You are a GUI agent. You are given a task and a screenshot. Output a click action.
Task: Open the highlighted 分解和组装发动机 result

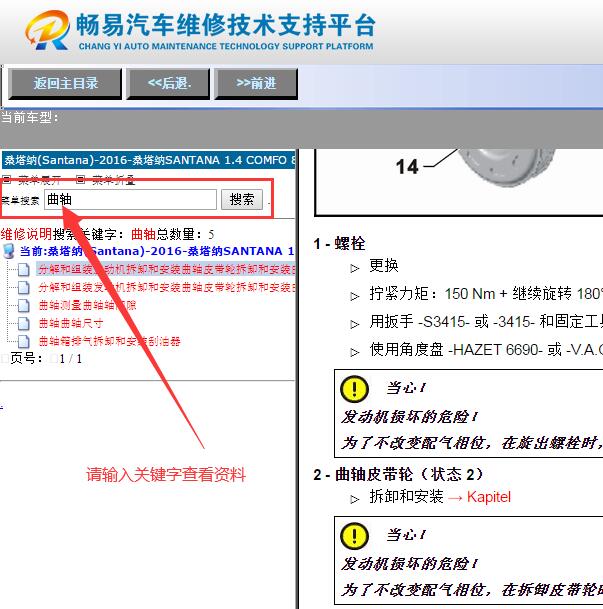point(166,269)
